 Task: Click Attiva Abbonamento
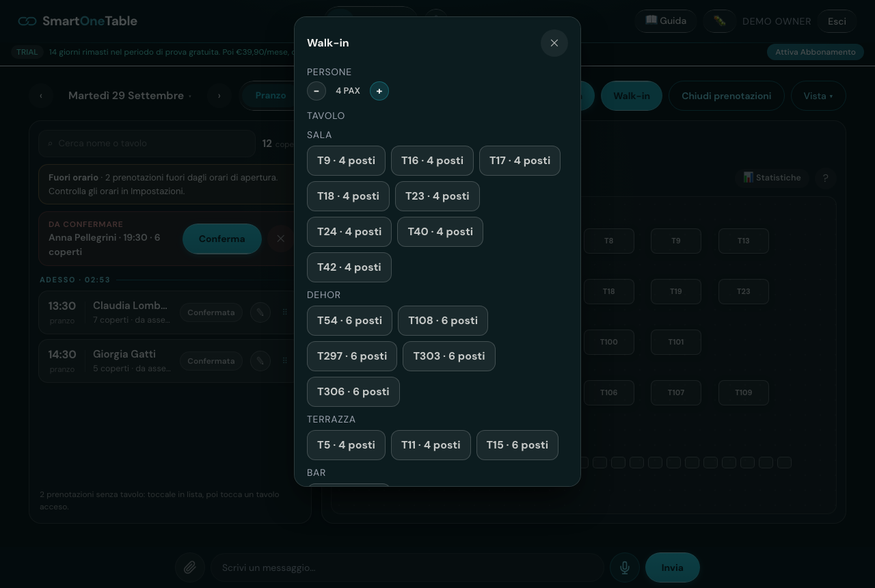815,52
